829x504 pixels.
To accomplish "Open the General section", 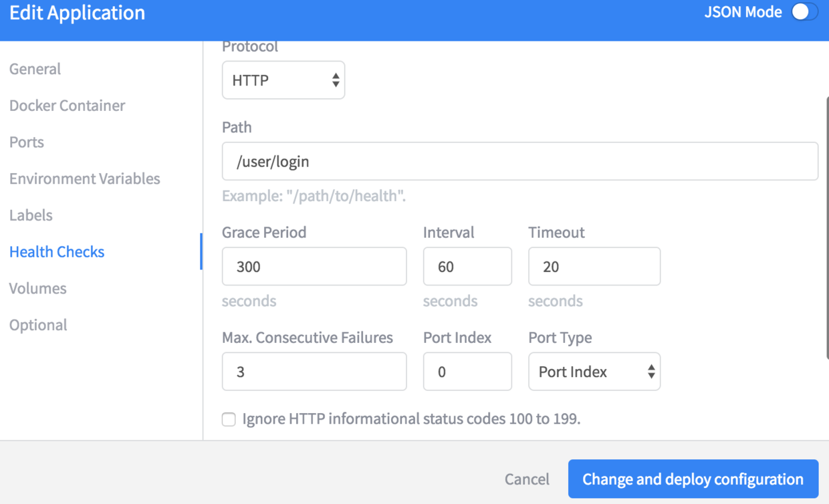I will [x=35, y=69].
